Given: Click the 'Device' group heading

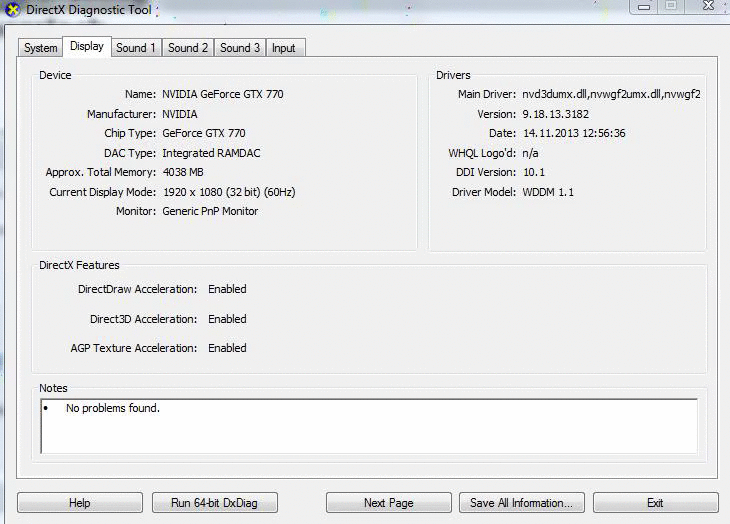Looking at the screenshot, I should point(55,75).
